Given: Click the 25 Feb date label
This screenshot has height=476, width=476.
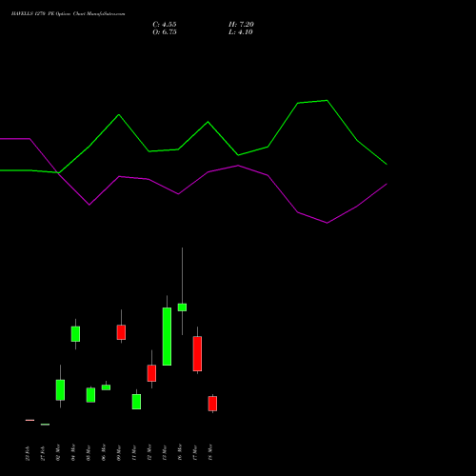Looking at the screenshot, I should point(28,453).
